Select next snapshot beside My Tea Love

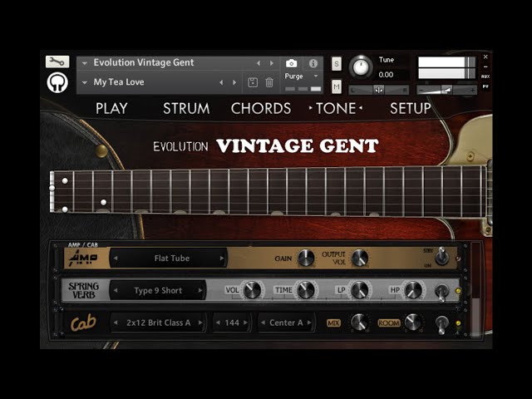234,82
